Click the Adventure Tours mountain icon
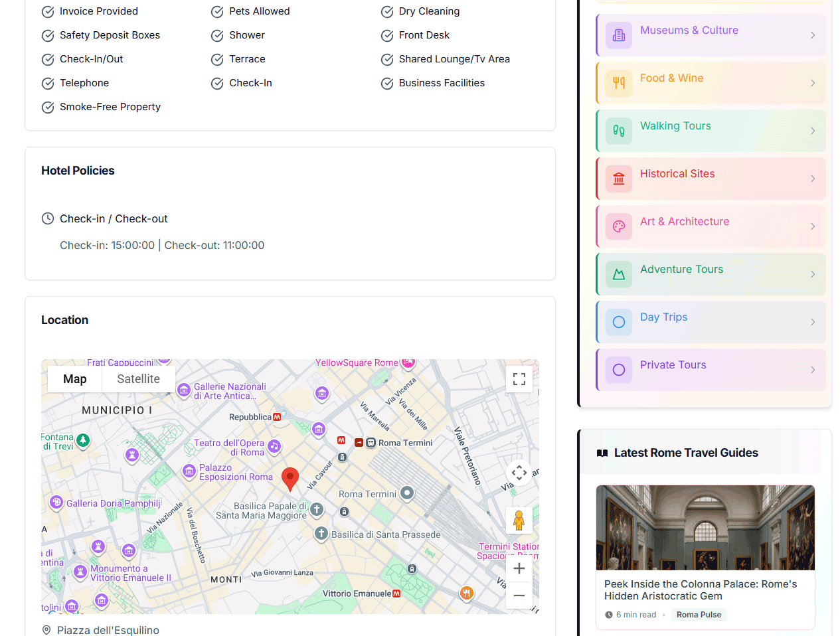 (x=619, y=274)
